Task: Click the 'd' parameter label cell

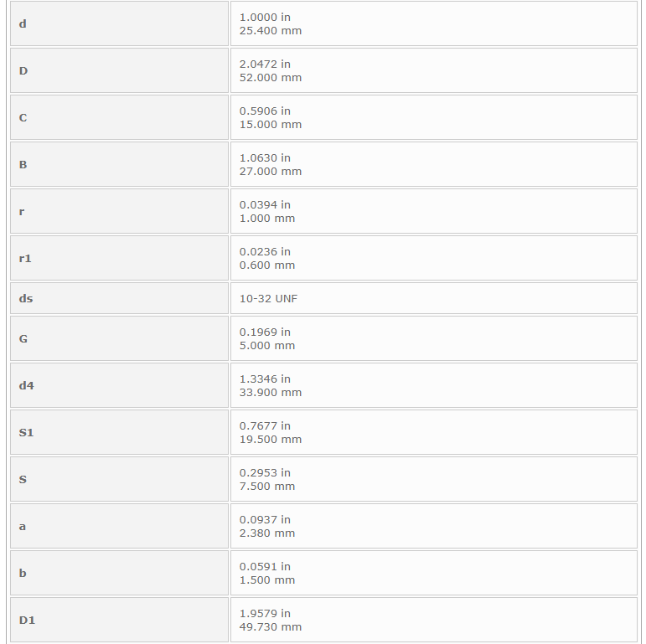Action: [119, 23]
